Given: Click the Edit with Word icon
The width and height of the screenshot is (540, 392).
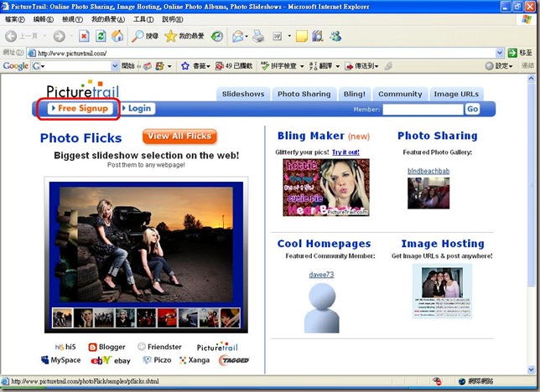Looking at the screenshot, I should pyautogui.click(x=278, y=36).
